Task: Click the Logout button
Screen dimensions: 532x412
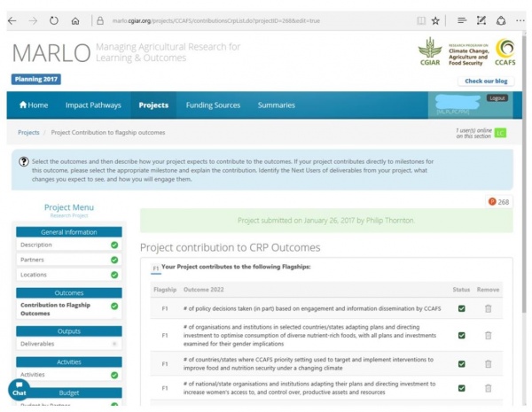Action: pos(497,98)
